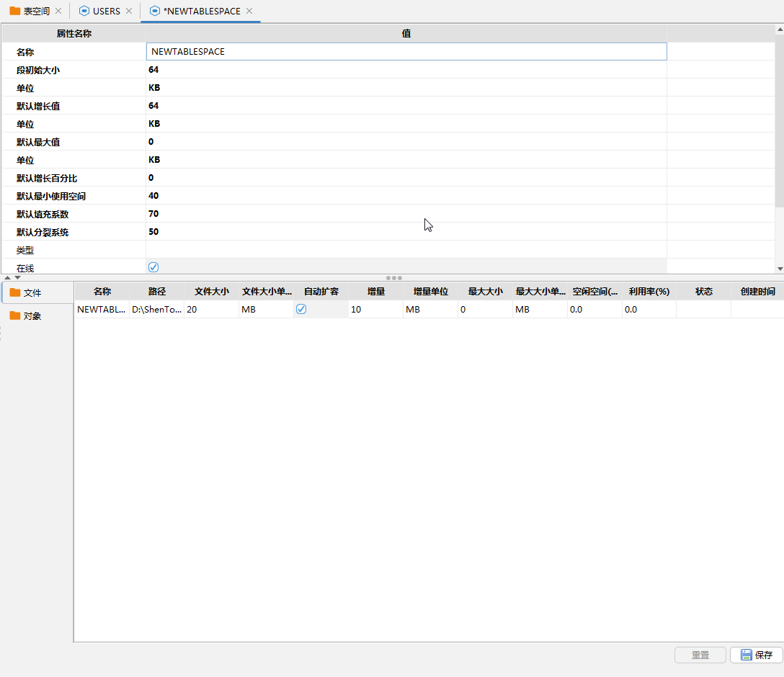Switch to the 对象 side tab
Image resolution: width=784 pixels, height=677 pixels.
[x=32, y=316]
